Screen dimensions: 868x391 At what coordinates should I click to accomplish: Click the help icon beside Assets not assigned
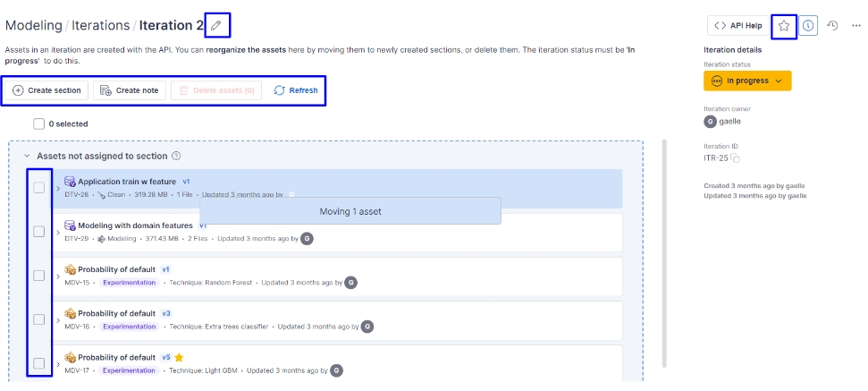click(x=176, y=156)
